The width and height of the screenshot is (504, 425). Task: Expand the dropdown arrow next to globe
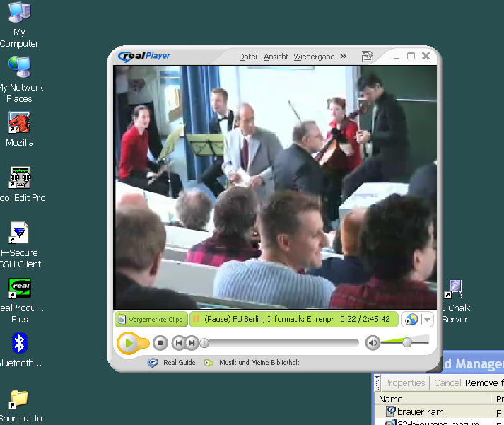tap(427, 320)
